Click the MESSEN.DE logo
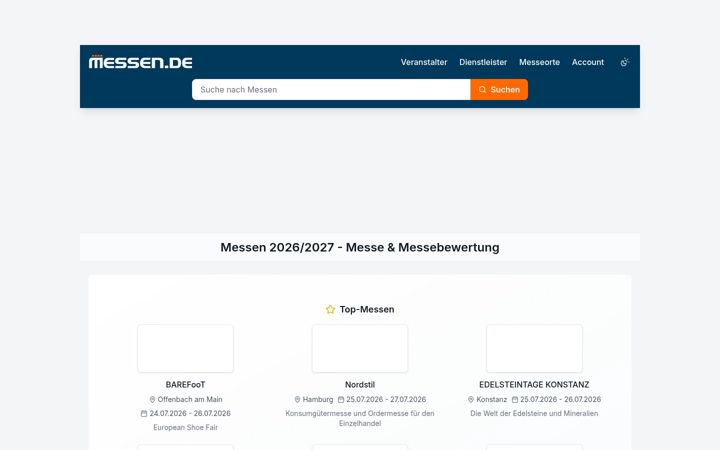The image size is (720, 450). click(x=141, y=62)
